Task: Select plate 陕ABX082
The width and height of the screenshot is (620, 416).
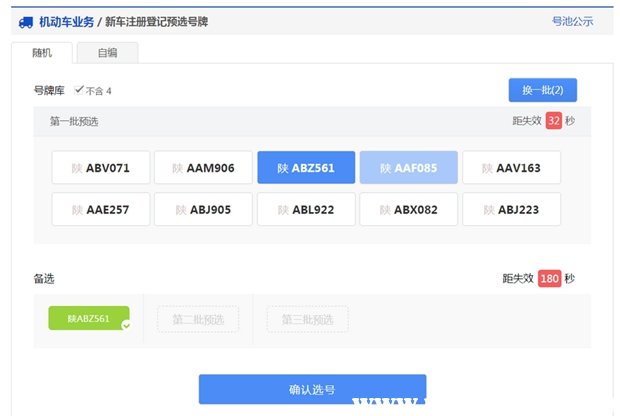Action: (x=409, y=209)
